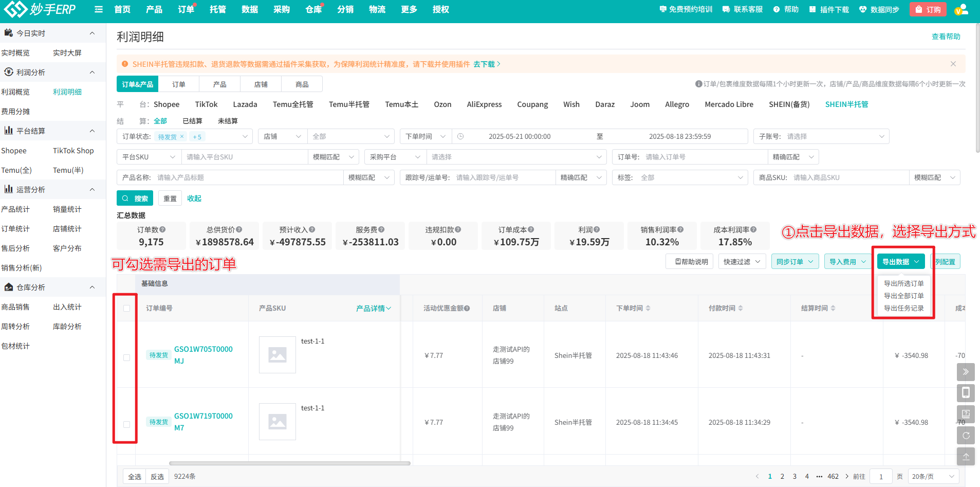980x487 pixels.
Task: Click the help document floating icon
Action: pos(966,414)
